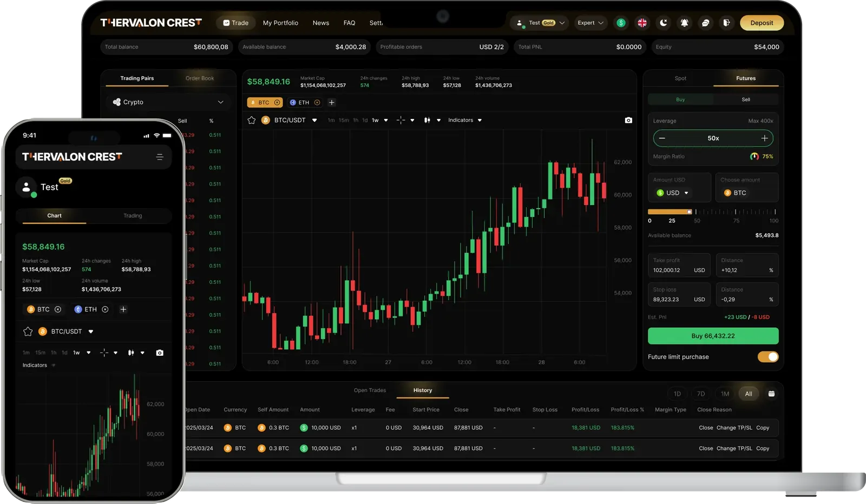Open the calendar date filter in History
The image size is (866, 504).
(x=771, y=394)
